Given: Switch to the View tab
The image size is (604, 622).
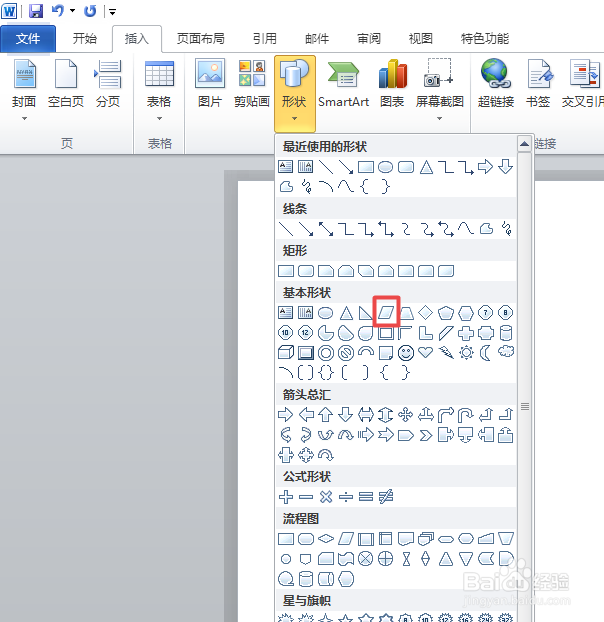Looking at the screenshot, I should tap(420, 38).
